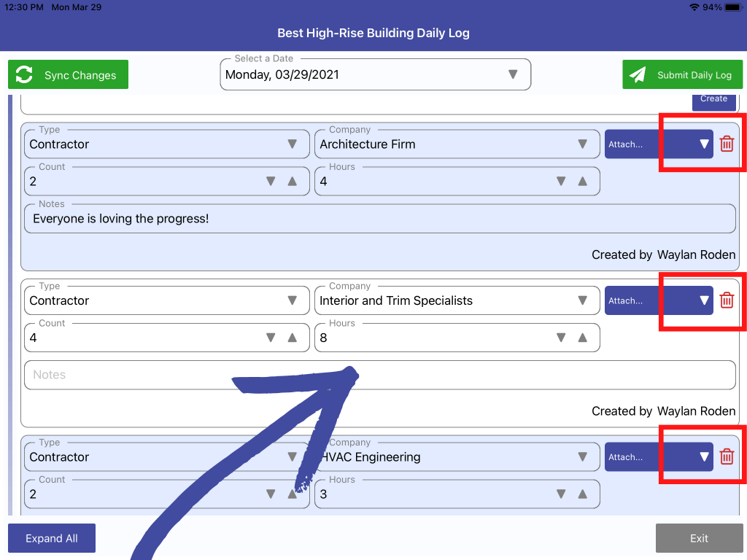The image size is (747, 560).
Task: Submit the daily log
Action: pos(682,75)
